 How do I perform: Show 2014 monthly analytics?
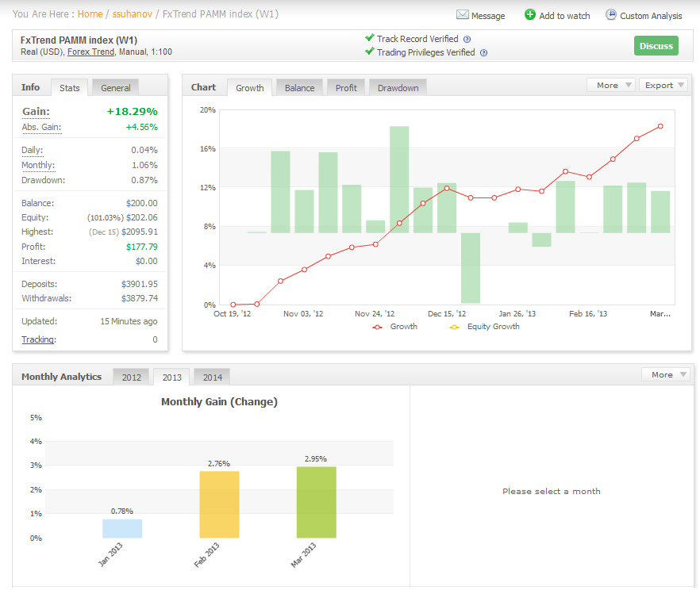click(x=213, y=377)
